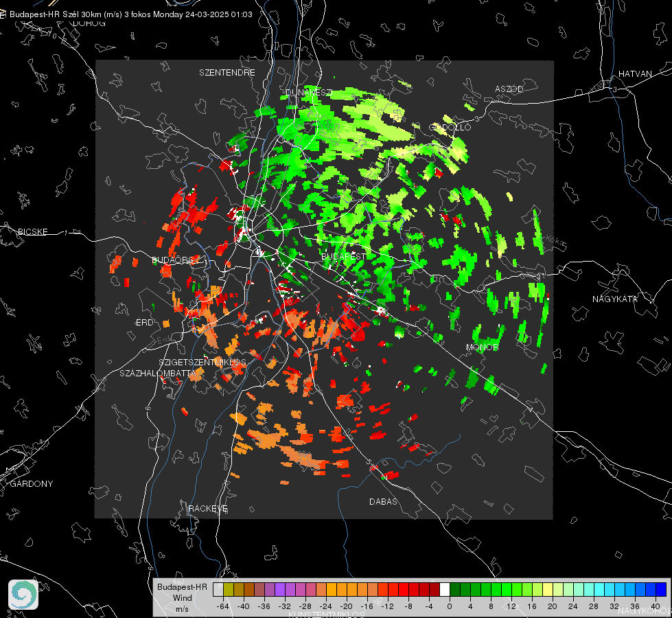Click the DABAS town label
Screen dimensions: 672x618
tap(384, 501)
